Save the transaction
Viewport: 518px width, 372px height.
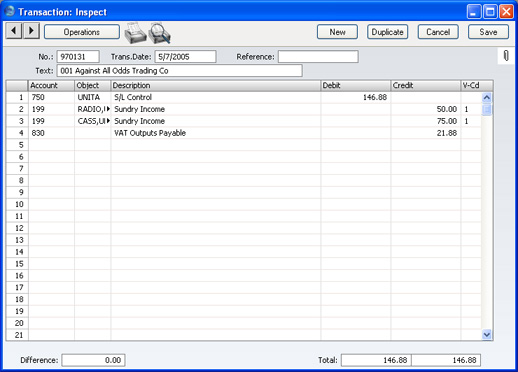[488, 32]
